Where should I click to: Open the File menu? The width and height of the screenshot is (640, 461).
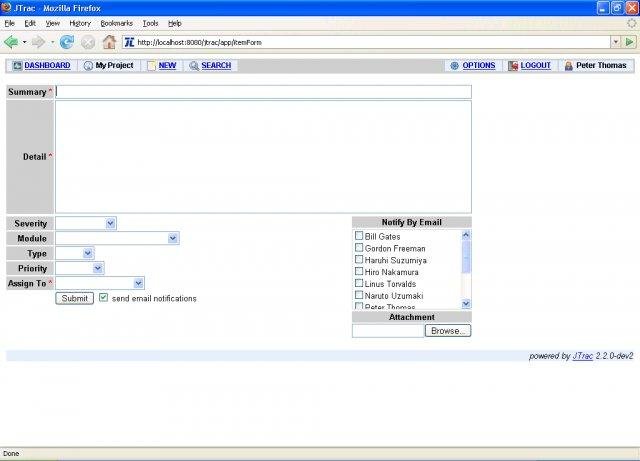click(10, 23)
